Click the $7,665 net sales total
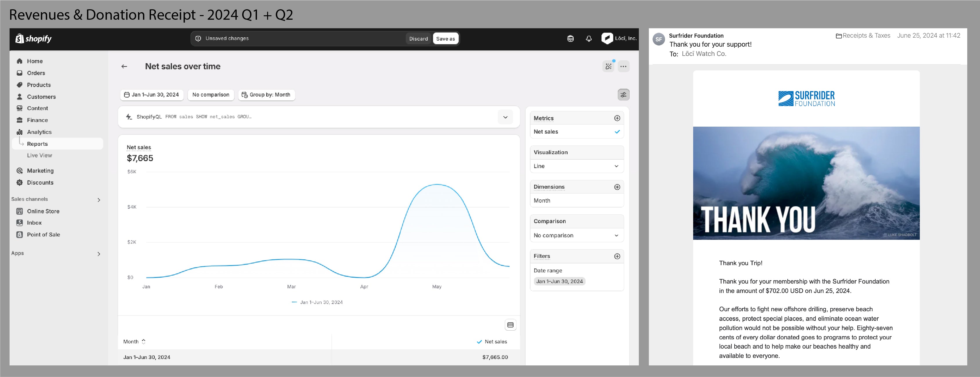Screen dimensions: 980x377 tap(140, 158)
